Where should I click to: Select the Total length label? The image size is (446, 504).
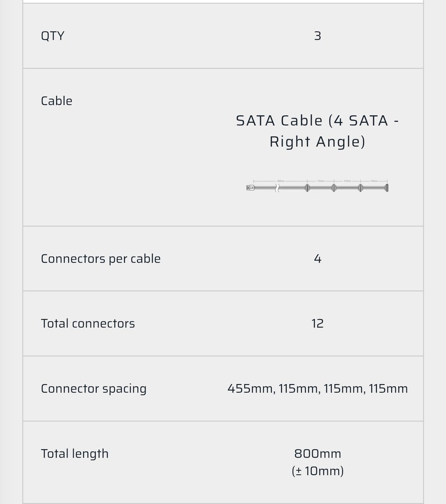tap(75, 454)
